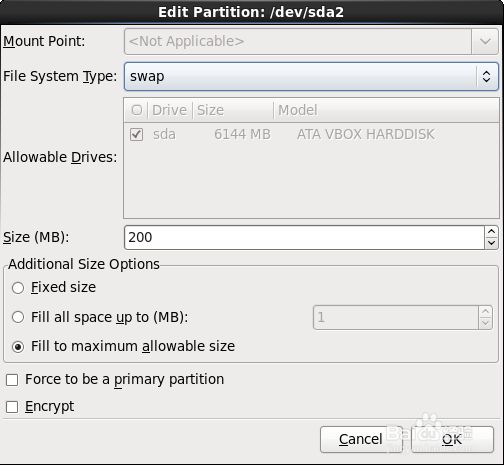The height and width of the screenshot is (467, 504).
Task: Click the Drive column header
Action: coord(170,110)
